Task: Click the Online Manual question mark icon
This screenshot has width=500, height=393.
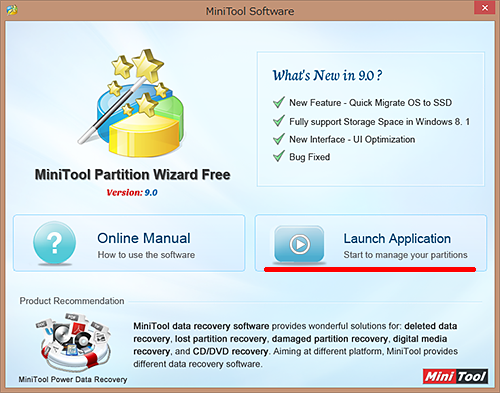Action: click(x=54, y=243)
